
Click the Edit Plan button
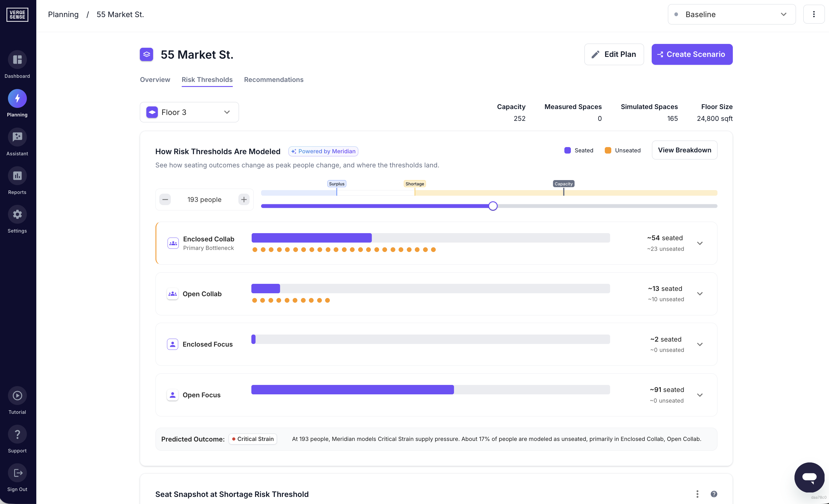pos(614,54)
